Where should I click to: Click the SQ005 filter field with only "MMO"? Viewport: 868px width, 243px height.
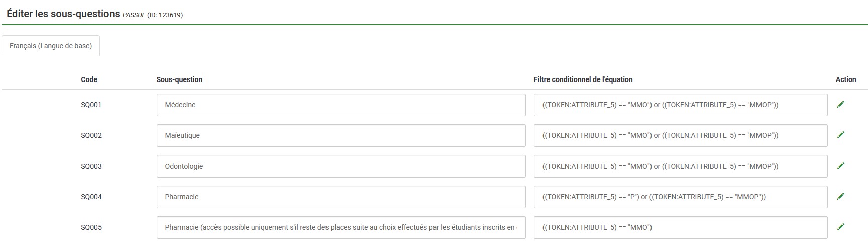tap(680, 227)
